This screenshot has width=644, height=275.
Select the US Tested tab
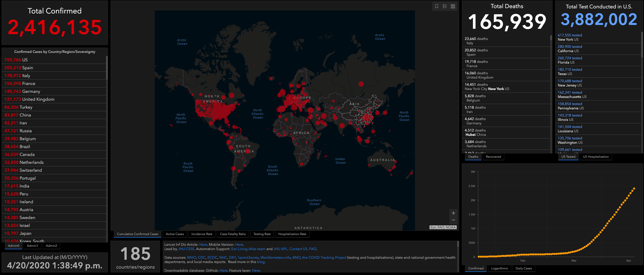click(568, 157)
